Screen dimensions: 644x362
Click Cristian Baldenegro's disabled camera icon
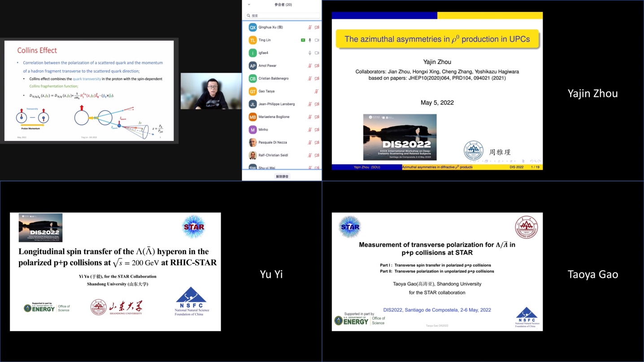(x=317, y=78)
